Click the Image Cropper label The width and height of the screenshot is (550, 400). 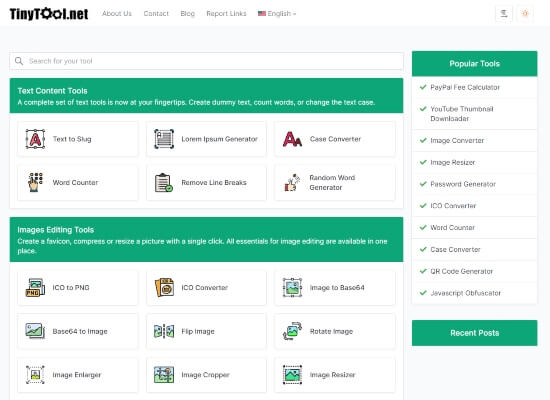[x=205, y=375]
